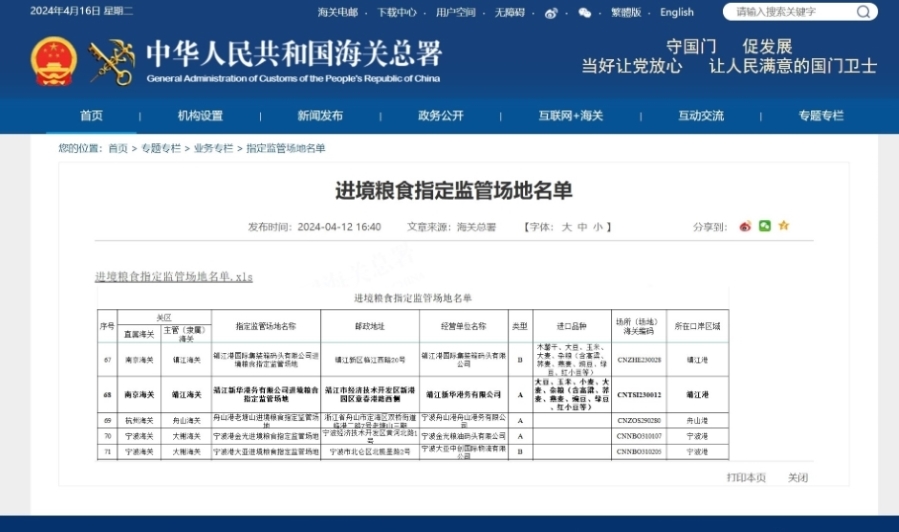This screenshot has width=899, height=532.
Task: Click table header 进口品种
Action: click(572, 326)
